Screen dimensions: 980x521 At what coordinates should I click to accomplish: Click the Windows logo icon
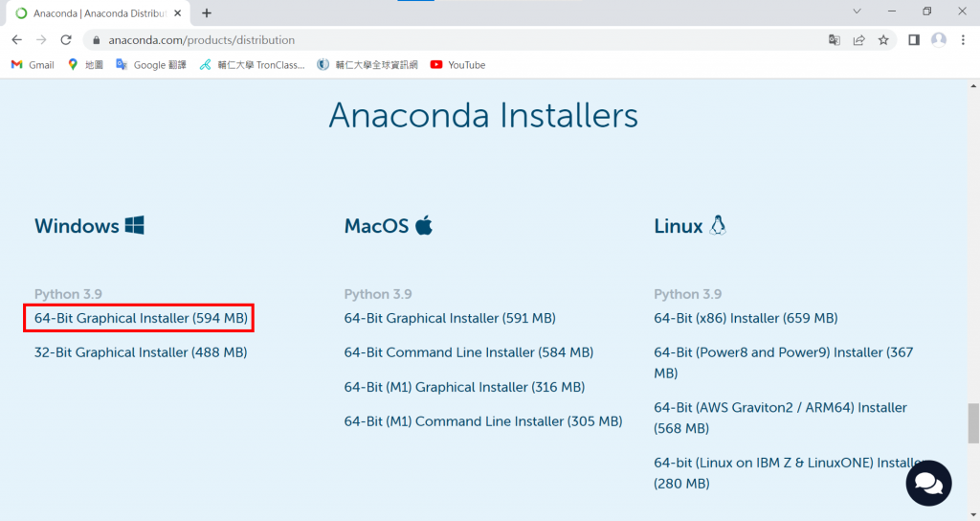point(134,225)
